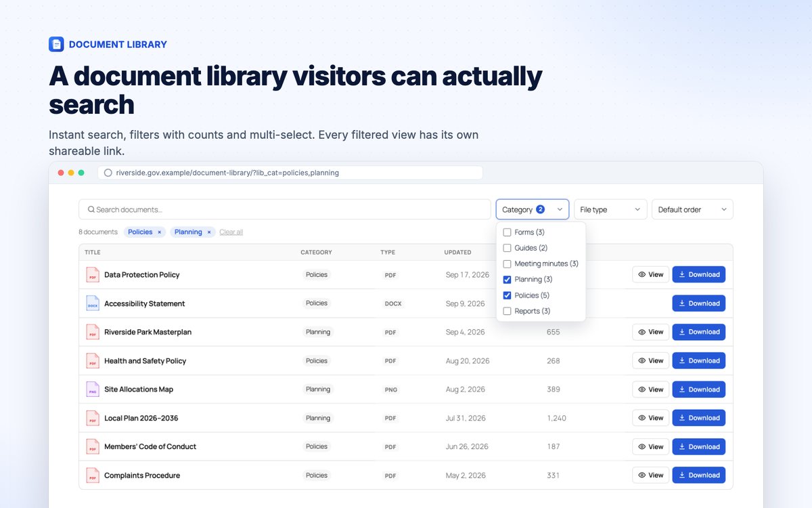The image size is (812, 508).
Task: Download the Local Plan 2026-2036
Action: coord(699,418)
